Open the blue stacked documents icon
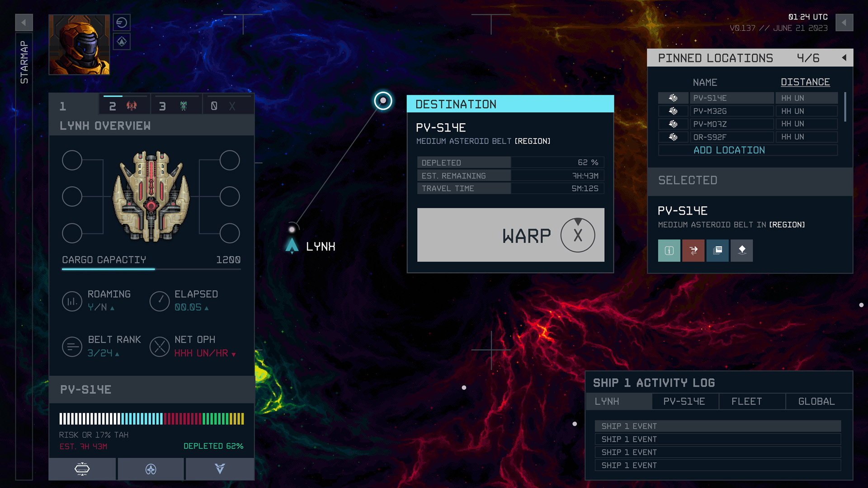The width and height of the screenshot is (868, 488). (x=717, y=250)
